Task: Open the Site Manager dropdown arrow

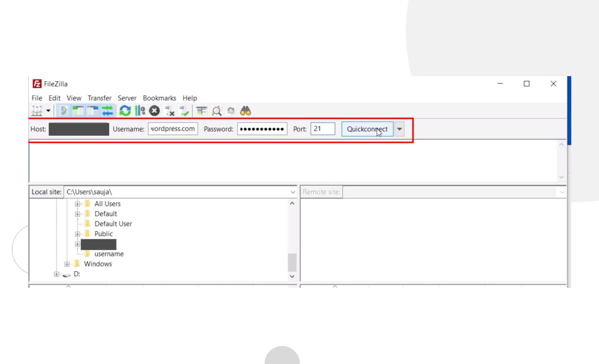Action: (x=48, y=110)
